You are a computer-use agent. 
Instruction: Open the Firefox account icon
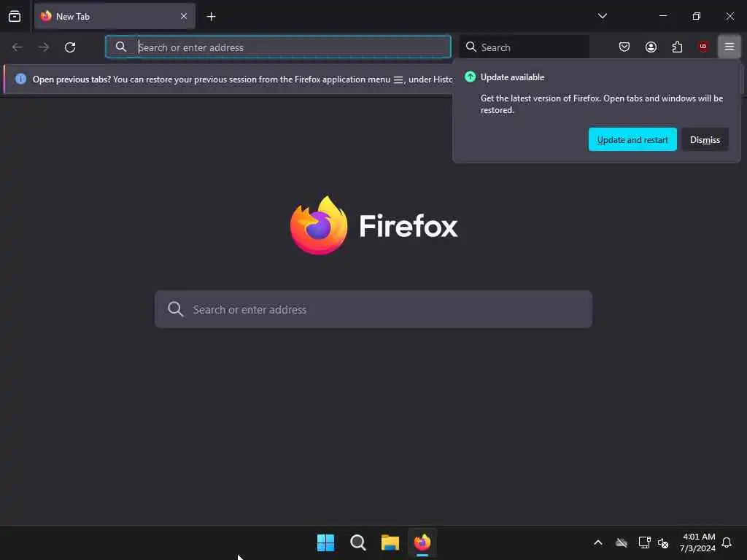(651, 47)
